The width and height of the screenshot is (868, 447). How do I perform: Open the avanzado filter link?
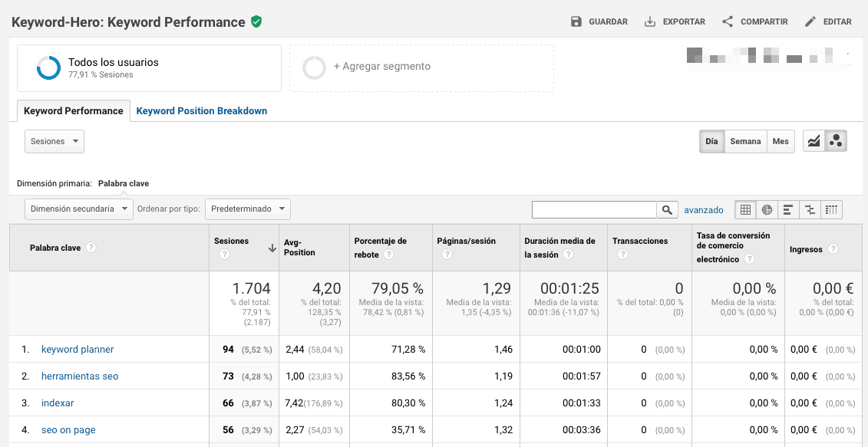click(704, 209)
